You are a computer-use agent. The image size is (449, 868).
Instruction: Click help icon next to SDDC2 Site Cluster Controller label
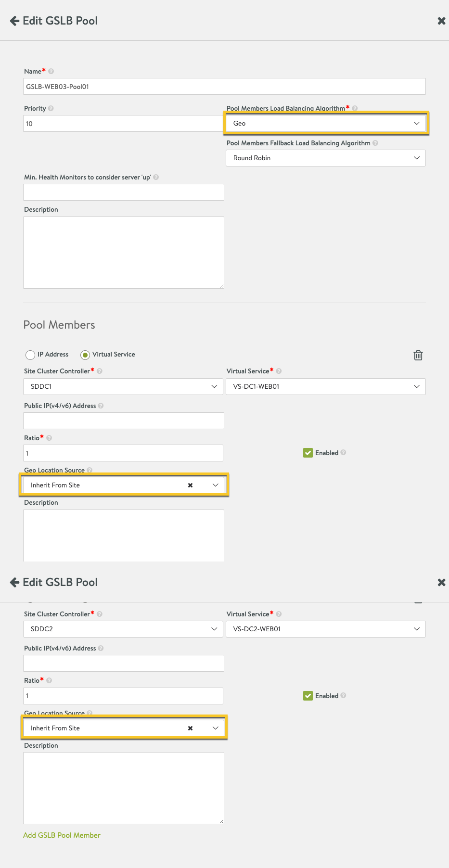(x=100, y=614)
